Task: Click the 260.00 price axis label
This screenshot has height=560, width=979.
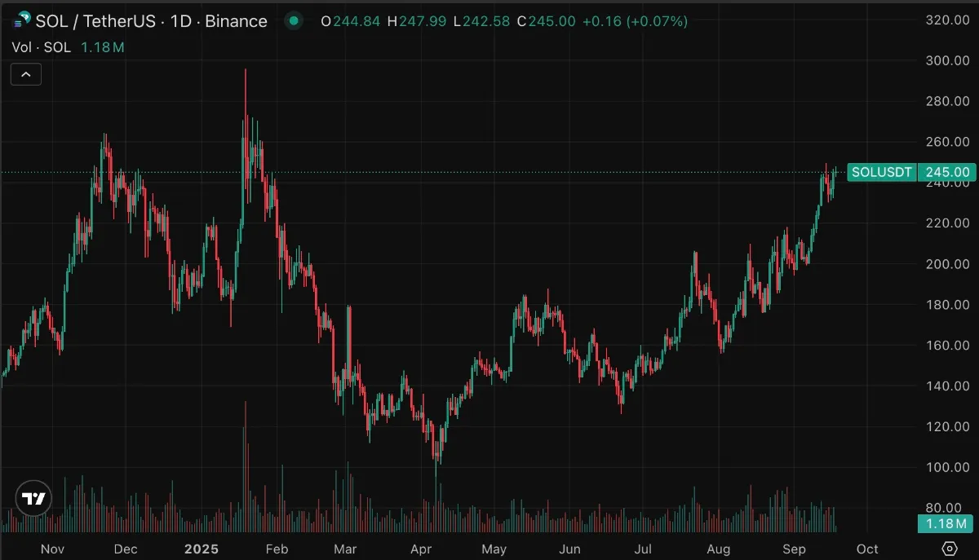Action: click(946, 142)
